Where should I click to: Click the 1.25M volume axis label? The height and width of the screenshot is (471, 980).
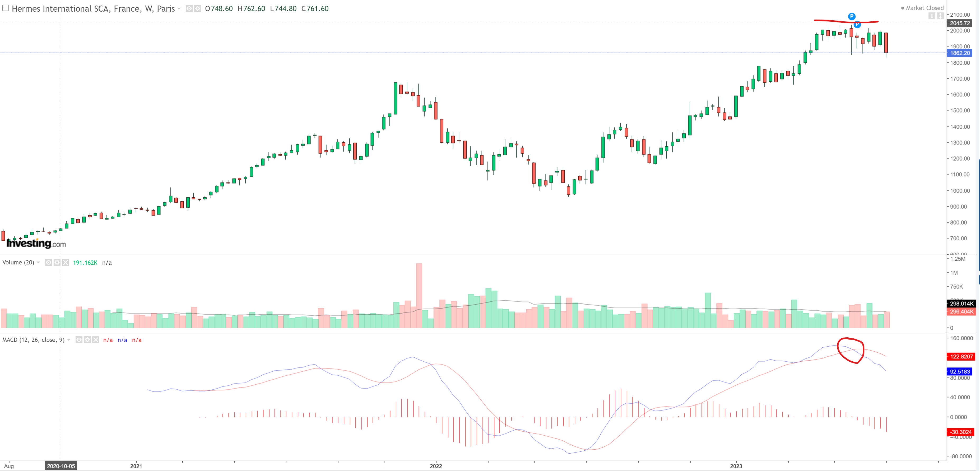pos(958,259)
